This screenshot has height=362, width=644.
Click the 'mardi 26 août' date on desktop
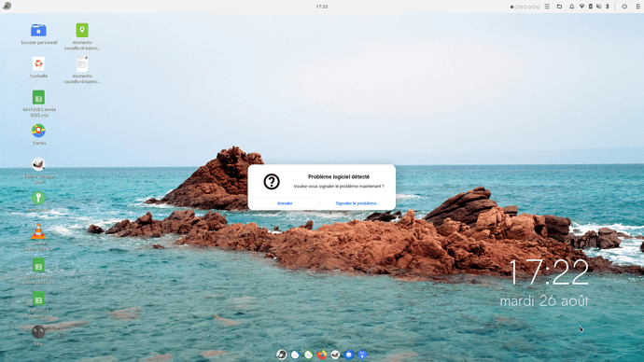pos(544,300)
